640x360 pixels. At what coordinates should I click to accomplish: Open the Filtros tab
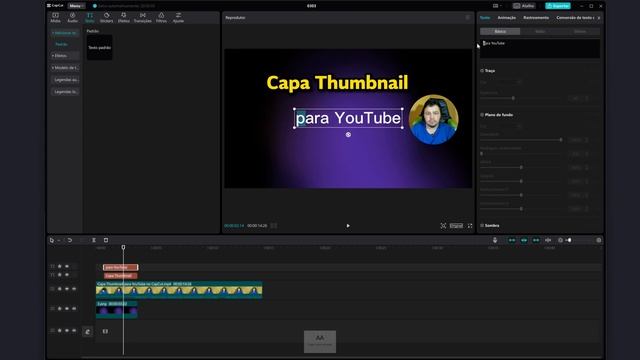point(161,18)
